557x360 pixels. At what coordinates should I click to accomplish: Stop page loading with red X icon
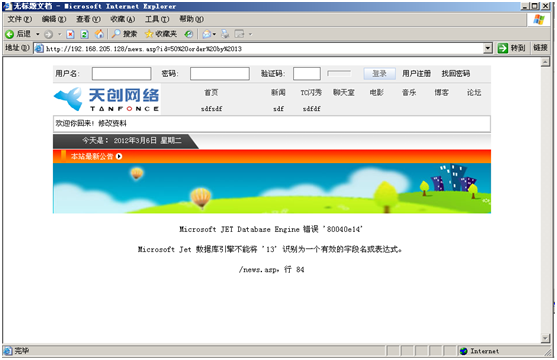70,34
